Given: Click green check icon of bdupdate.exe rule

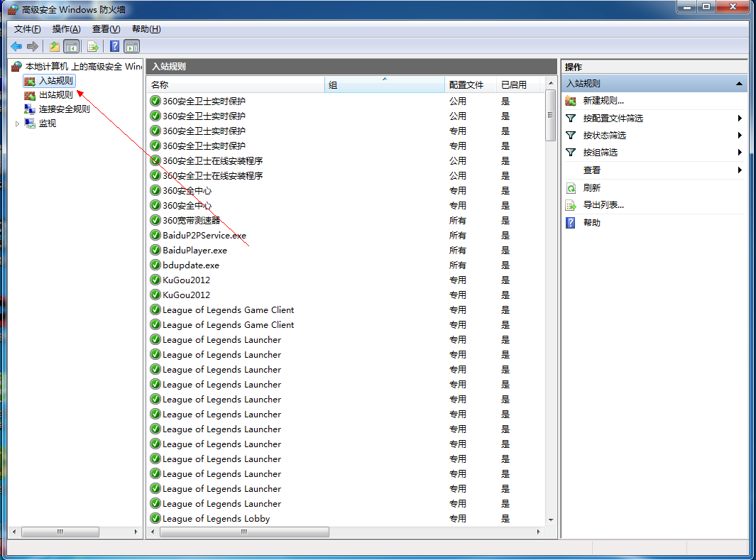Looking at the screenshot, I should coord(155,265).
